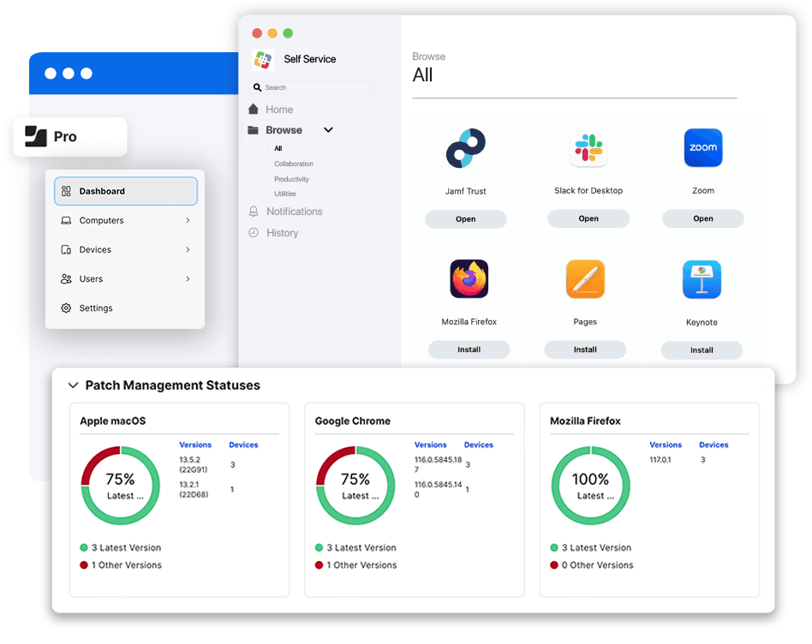Click the Slack for Desktop app icon
Viewport: 812px width, 644px height.
(588, 147)
